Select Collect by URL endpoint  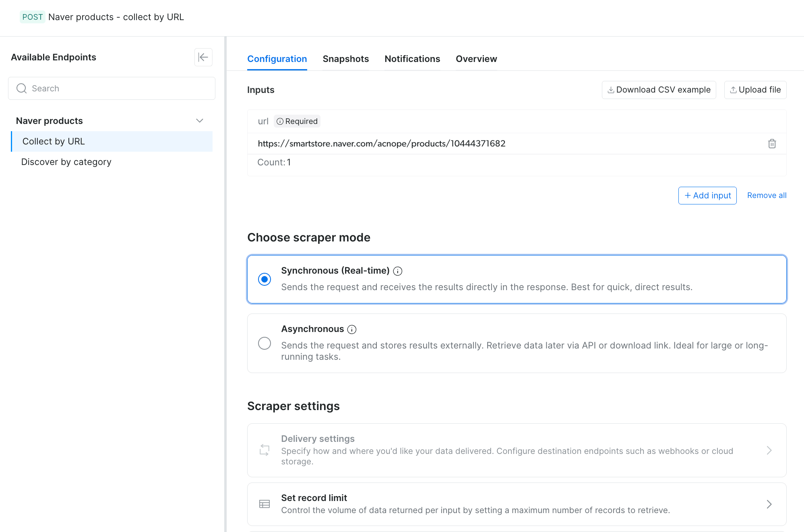(112, 141)
